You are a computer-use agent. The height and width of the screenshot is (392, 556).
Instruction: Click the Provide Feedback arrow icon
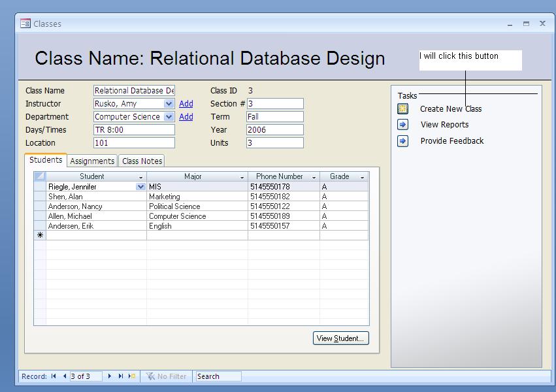pos(403,141)
